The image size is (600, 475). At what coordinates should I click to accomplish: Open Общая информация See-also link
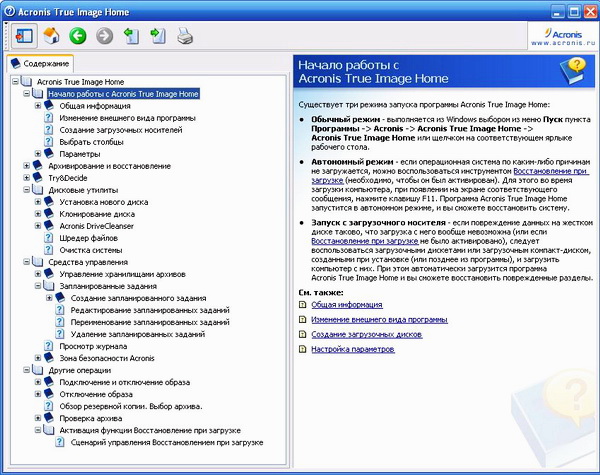(347, 305)
